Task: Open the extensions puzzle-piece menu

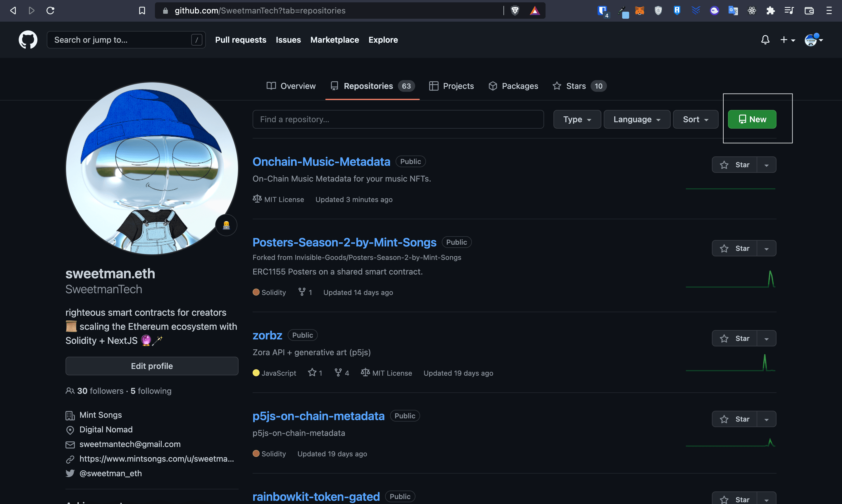Action: coord(770,11)
